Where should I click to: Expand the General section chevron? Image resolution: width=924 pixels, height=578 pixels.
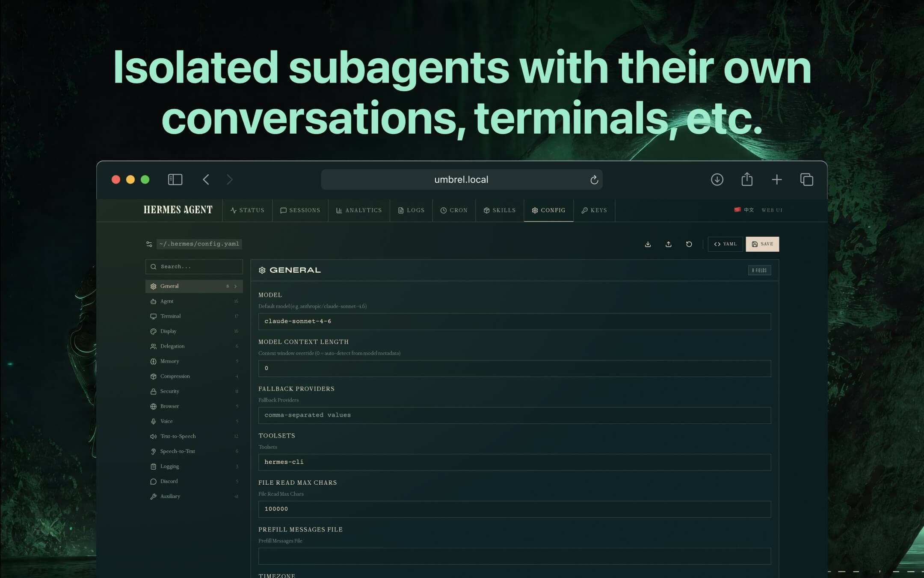[x=235, y=286]
